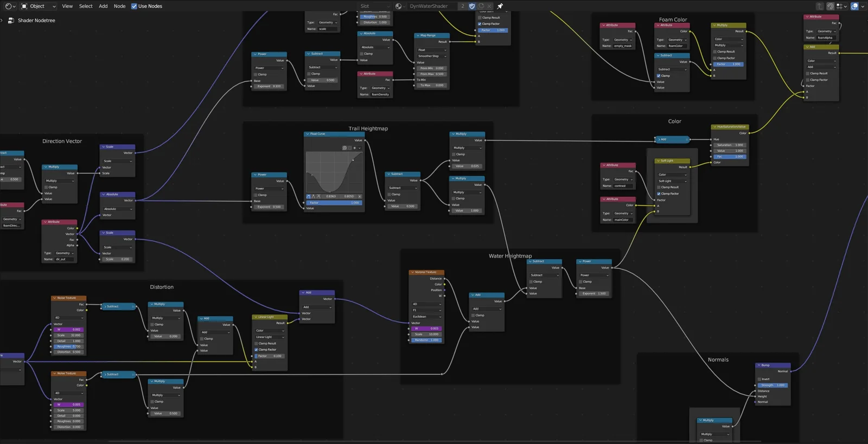Enable Clamp on Trail Heightmap Power node

257,195
